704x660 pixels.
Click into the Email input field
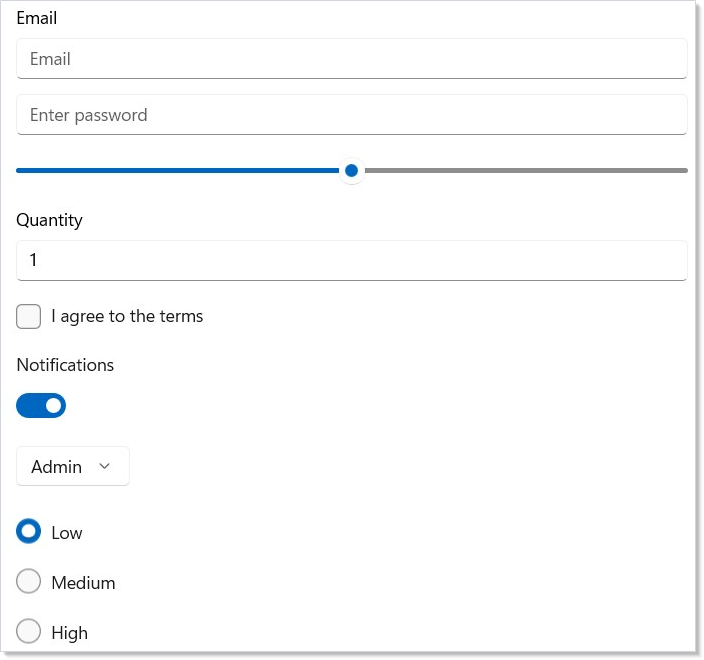[x=352, y=59]
